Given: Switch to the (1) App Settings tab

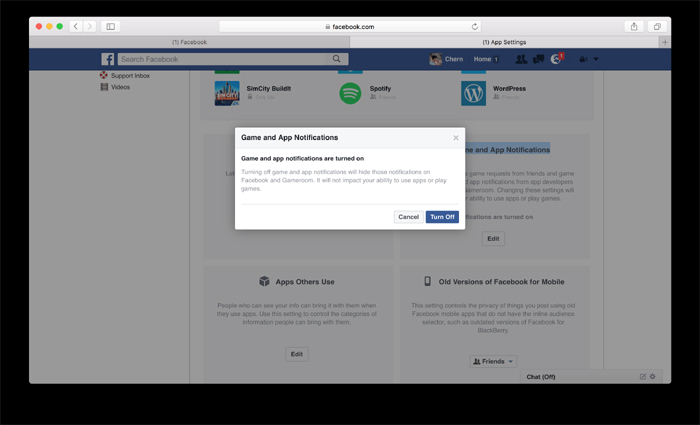Looking at the screenshot, I should tap(504, 42).
